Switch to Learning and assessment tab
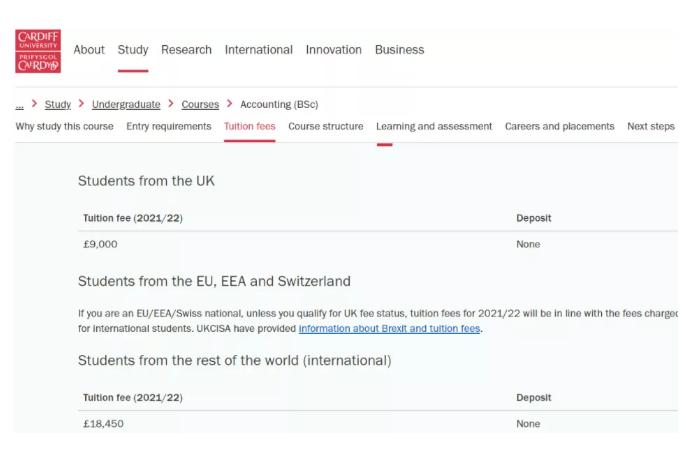This screenshot has height=454, width=700. [x=434, y=127]
